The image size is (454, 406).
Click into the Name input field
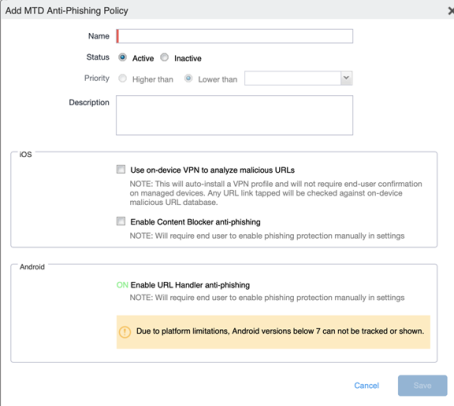tap(234, 36)
